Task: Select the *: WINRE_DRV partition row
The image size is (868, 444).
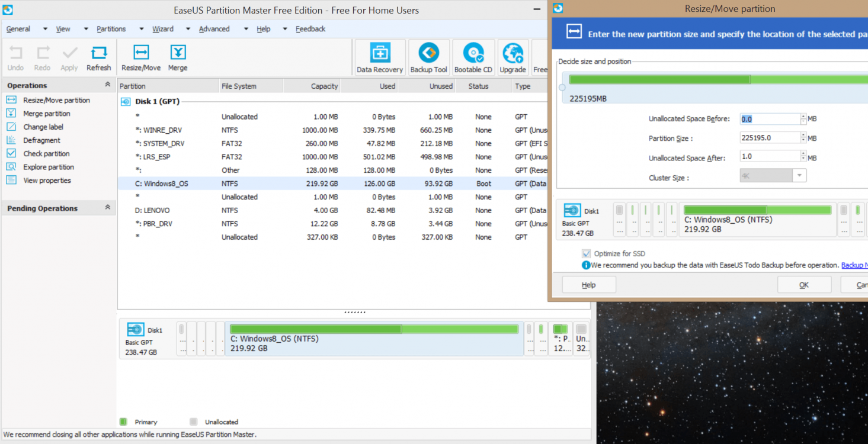Action: point(333,130)
